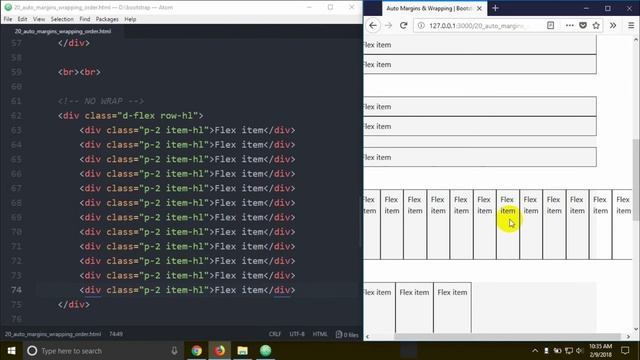Click browser scroll-down arrow
The height and width of the screenshot is (360, 640).
636,329
